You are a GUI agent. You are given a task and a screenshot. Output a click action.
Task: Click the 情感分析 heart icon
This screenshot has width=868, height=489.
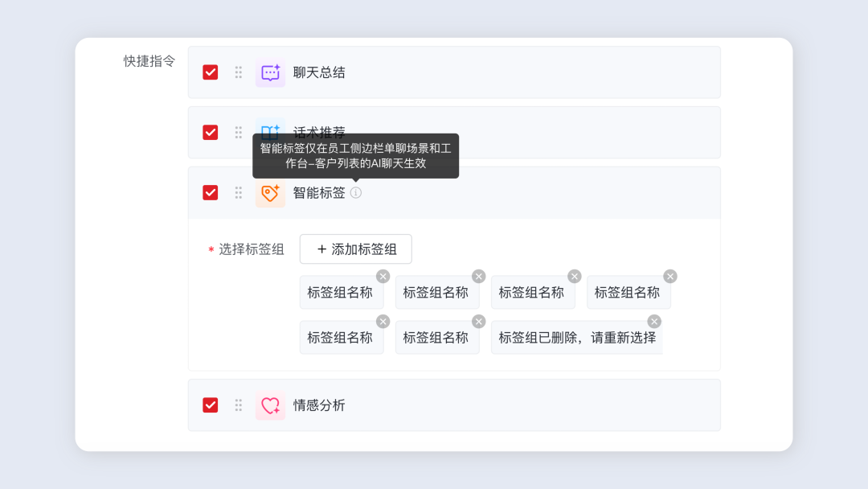coord(270,405)
